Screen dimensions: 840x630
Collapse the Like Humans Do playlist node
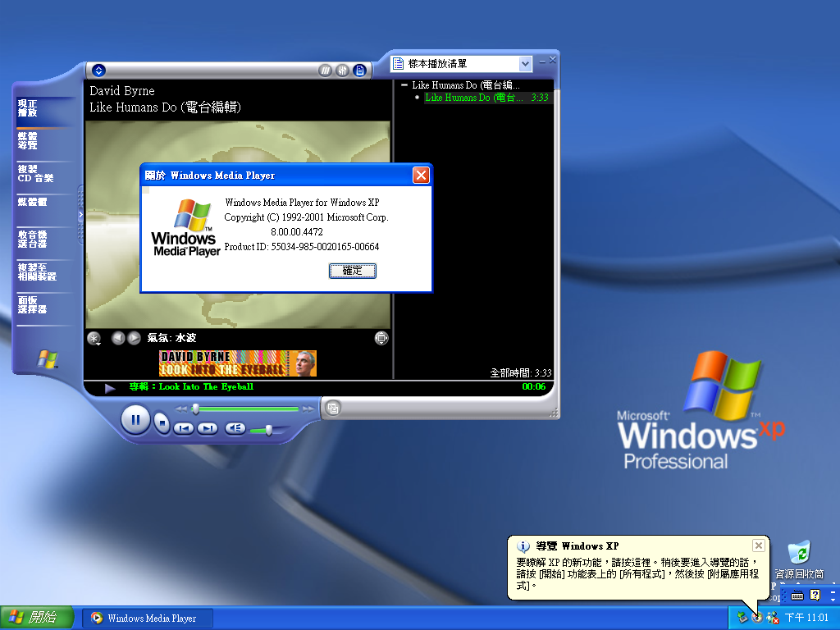(404, 85)
